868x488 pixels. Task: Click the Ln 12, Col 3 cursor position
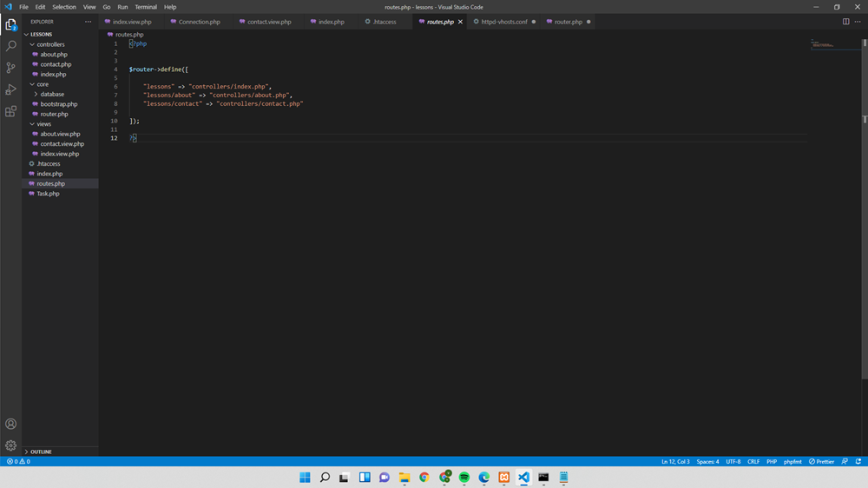675,461
